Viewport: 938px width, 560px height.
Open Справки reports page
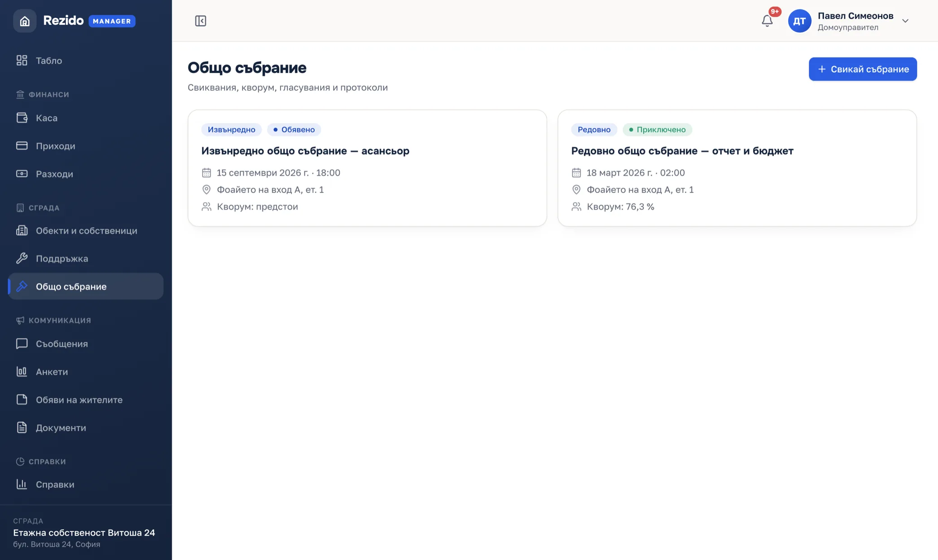(86, 484)
